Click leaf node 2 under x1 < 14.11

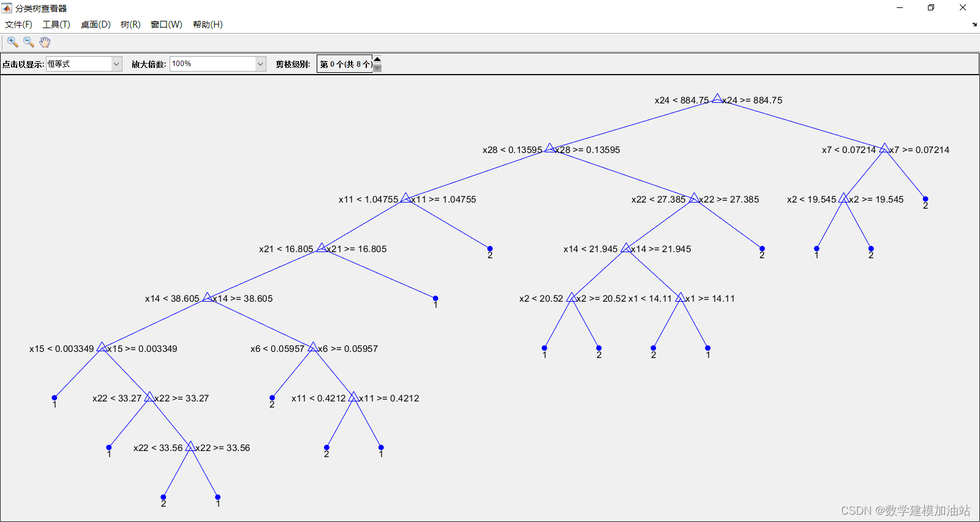coord(654,348)
